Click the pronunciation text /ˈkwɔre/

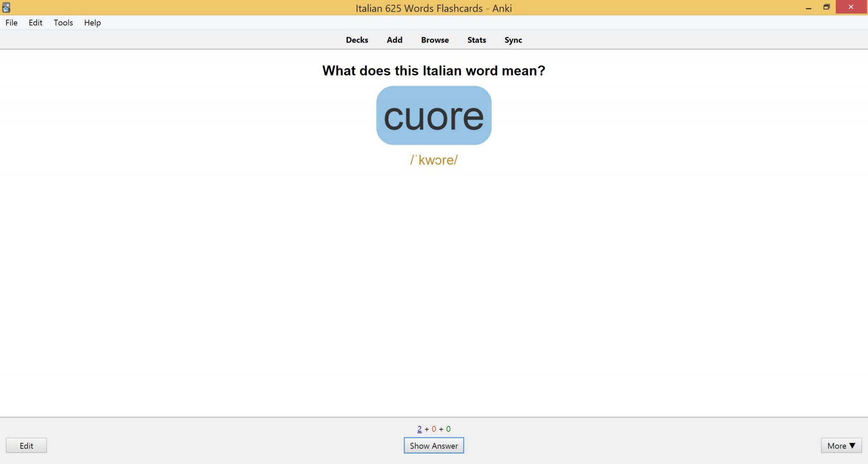pyautogui.click(x=434, y=160)
